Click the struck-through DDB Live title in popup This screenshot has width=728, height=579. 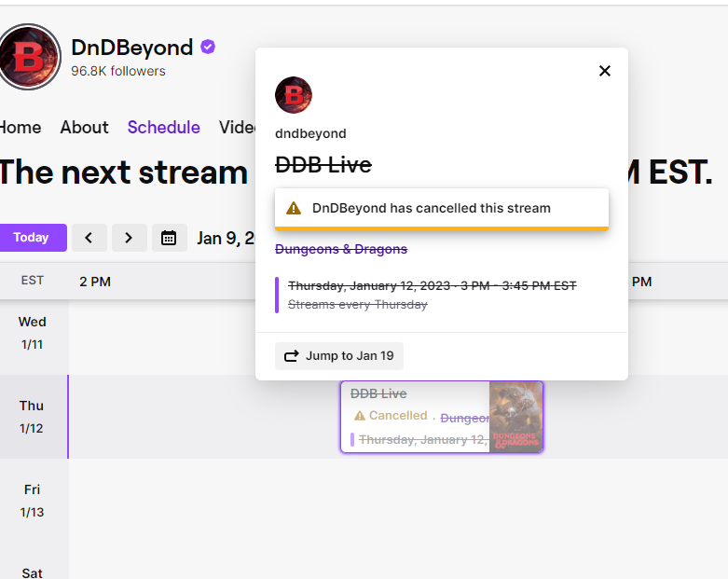[x=323, y=165]
